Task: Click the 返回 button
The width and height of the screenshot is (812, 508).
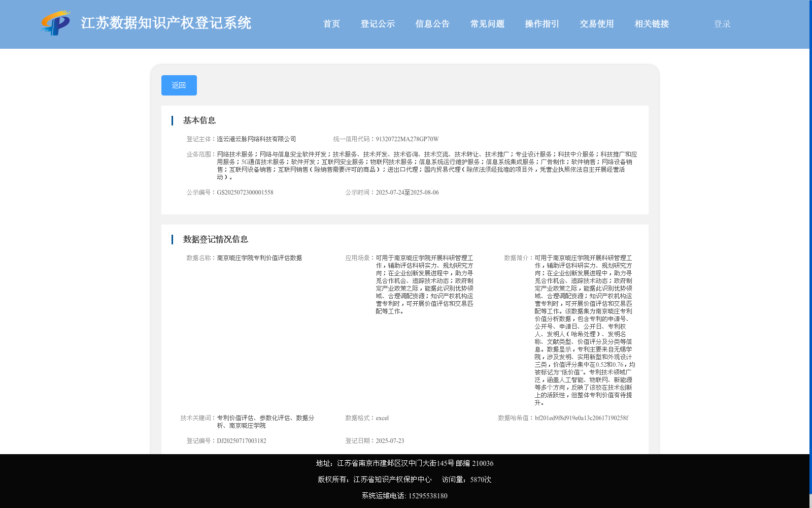Action: pyautogui.click(x=179, y=85)
